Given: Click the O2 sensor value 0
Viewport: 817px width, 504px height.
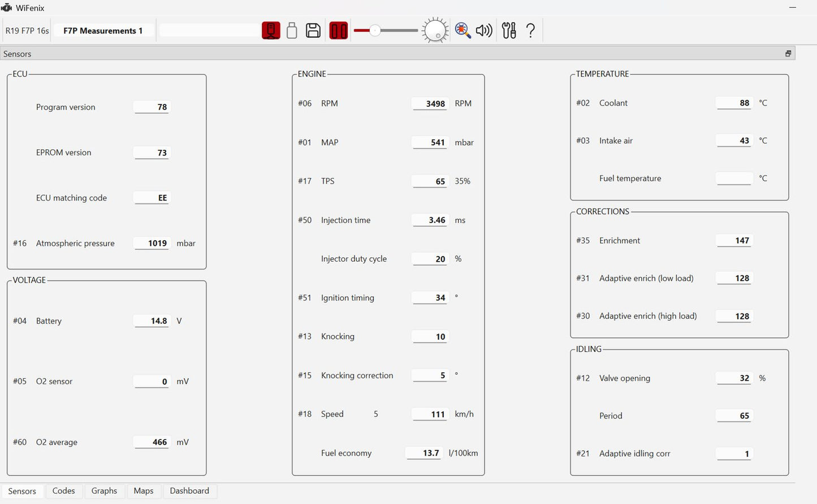Looking at the screenshot, I should coord(152,381).
